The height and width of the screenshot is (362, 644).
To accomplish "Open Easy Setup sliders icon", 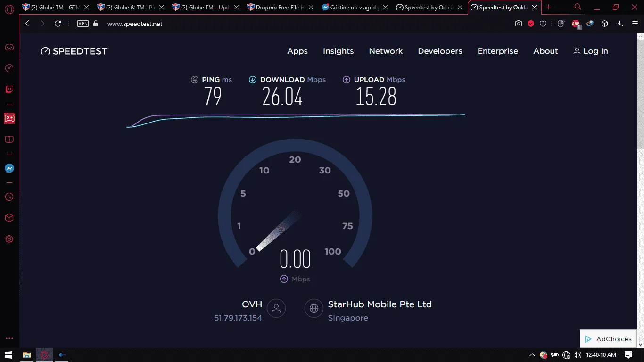I will click(635, 24).
